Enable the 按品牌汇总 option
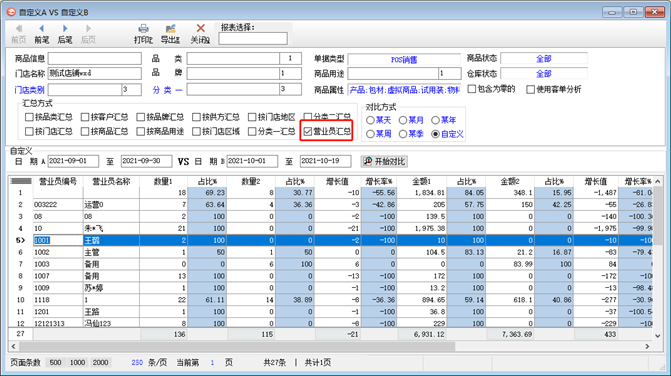This screenshot has width=671, height=376. pyautogui.click(x=140, y=117)
